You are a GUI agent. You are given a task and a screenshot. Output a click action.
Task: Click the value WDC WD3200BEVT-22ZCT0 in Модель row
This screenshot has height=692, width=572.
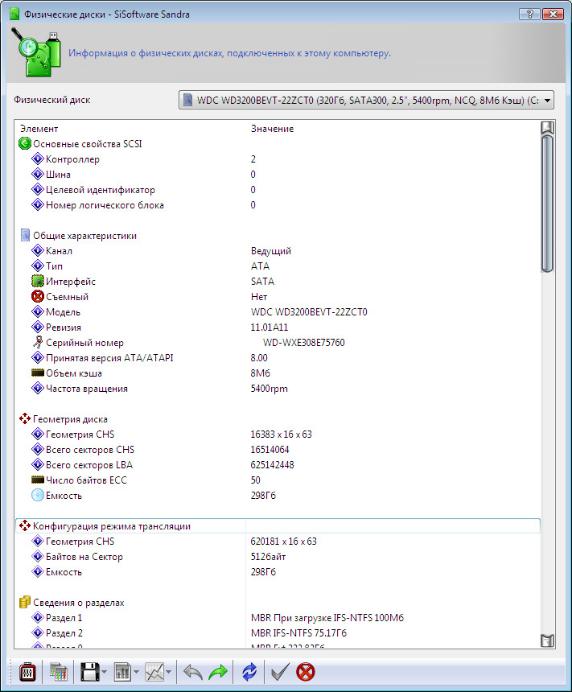[x=309, y=312]
